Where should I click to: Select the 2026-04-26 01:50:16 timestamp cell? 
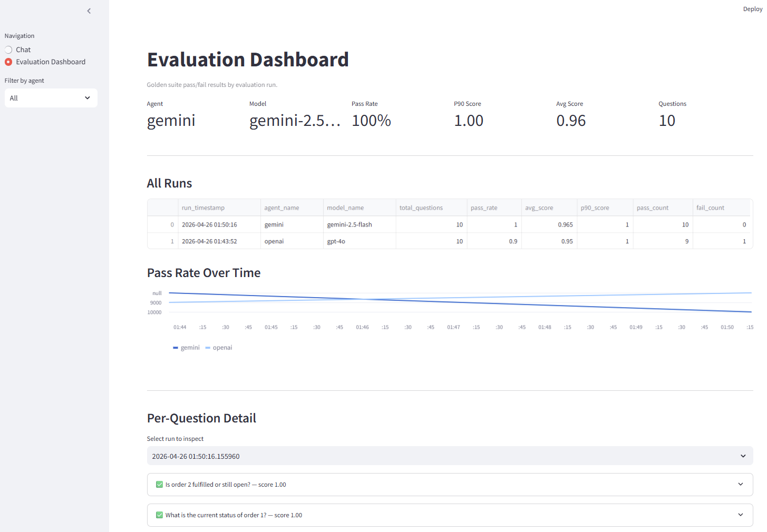pyautogui.click(x=219, y=224)
